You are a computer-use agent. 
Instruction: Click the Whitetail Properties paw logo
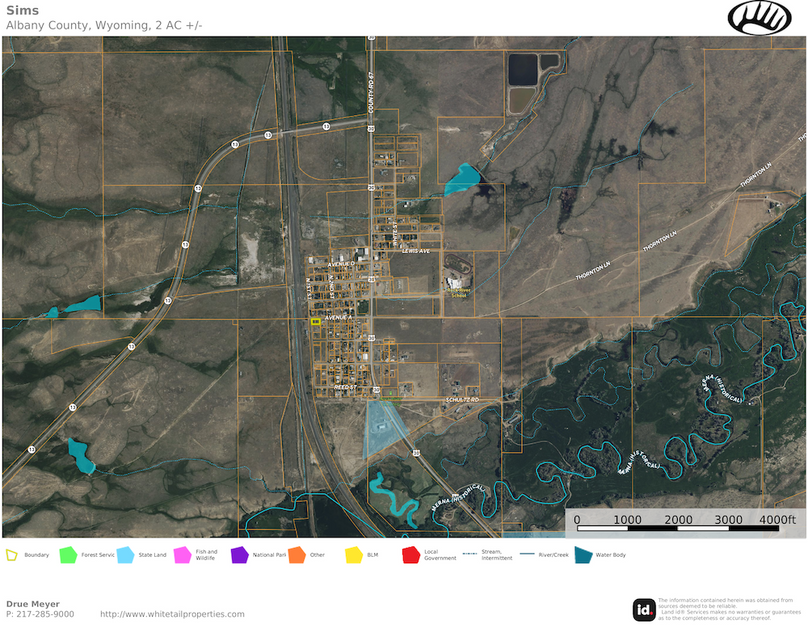coord(759,17)
